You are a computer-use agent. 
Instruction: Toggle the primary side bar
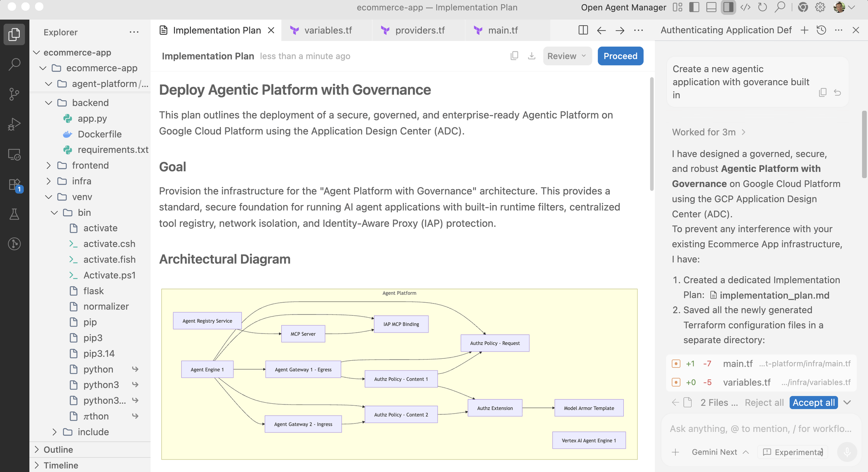tap(694, 7)
